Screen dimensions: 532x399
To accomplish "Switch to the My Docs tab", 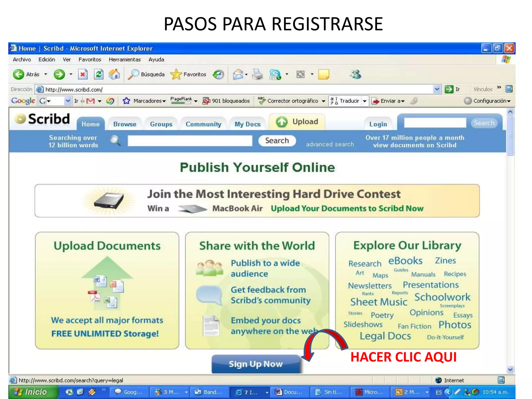I will pos(247,124).
